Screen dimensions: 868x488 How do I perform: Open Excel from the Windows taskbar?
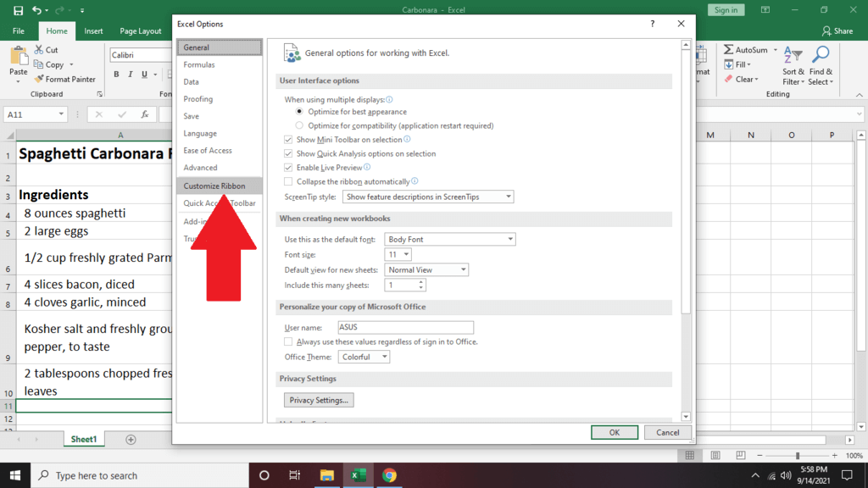[358, 475]
